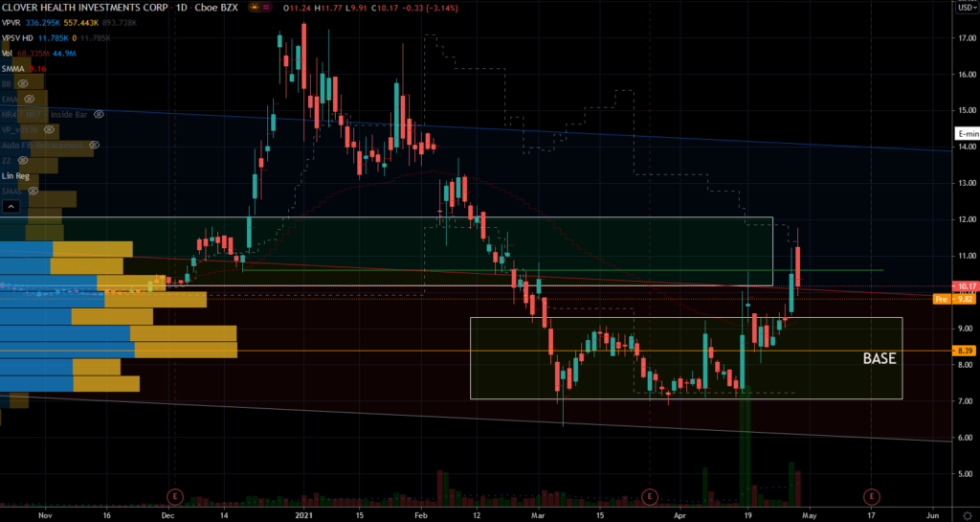Click the Clover Health Investments Corp title
The image size is (980, 522).
click(x=85, y=8)
